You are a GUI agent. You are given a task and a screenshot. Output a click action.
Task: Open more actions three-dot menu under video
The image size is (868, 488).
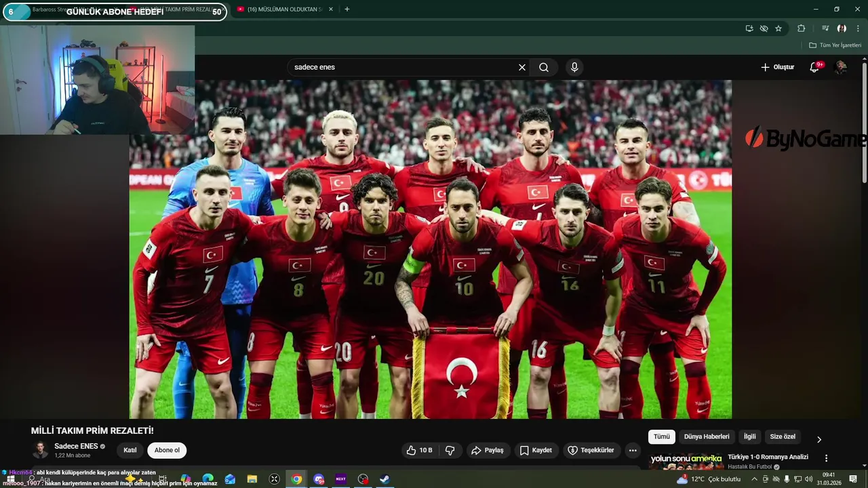pyautogui.click(x=633, y=450)
